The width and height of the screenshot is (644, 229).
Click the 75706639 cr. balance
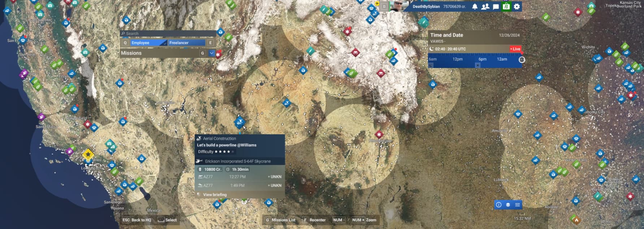tap(454, 7)
